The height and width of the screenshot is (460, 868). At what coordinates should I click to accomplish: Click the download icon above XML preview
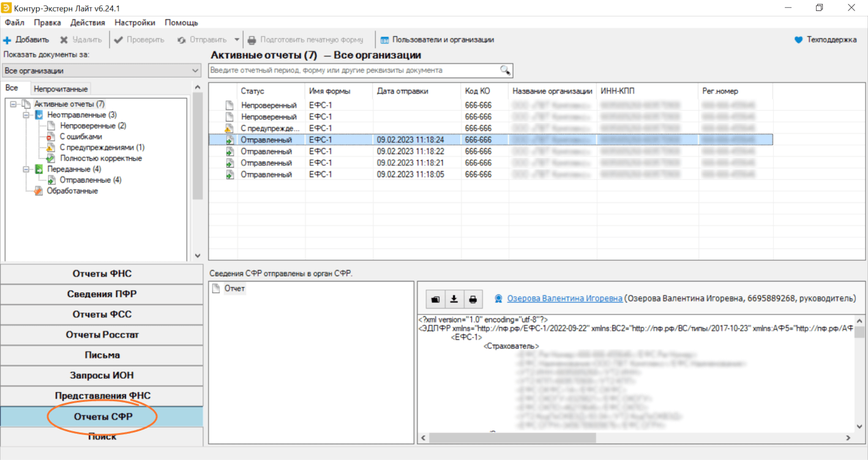(x=454, y=299)
